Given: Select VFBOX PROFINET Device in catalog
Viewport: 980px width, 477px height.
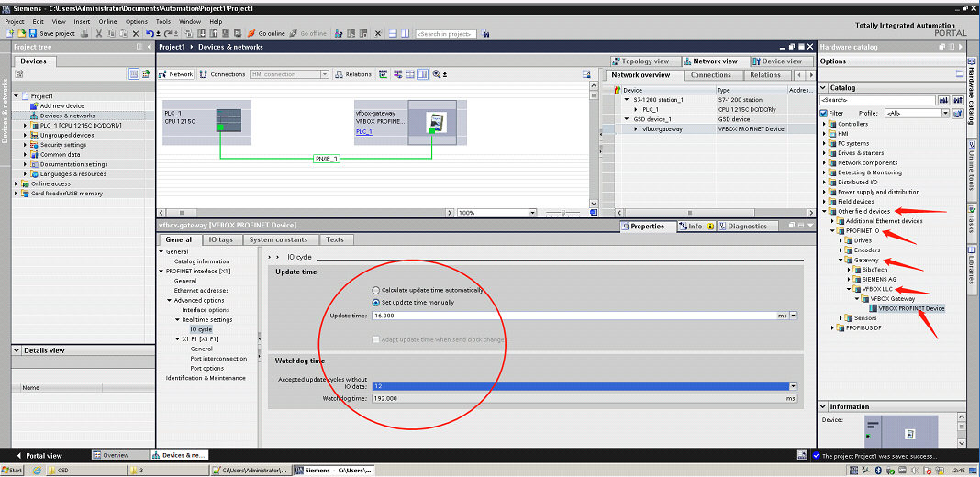Looking at the screenshot, I should [911, 308].
